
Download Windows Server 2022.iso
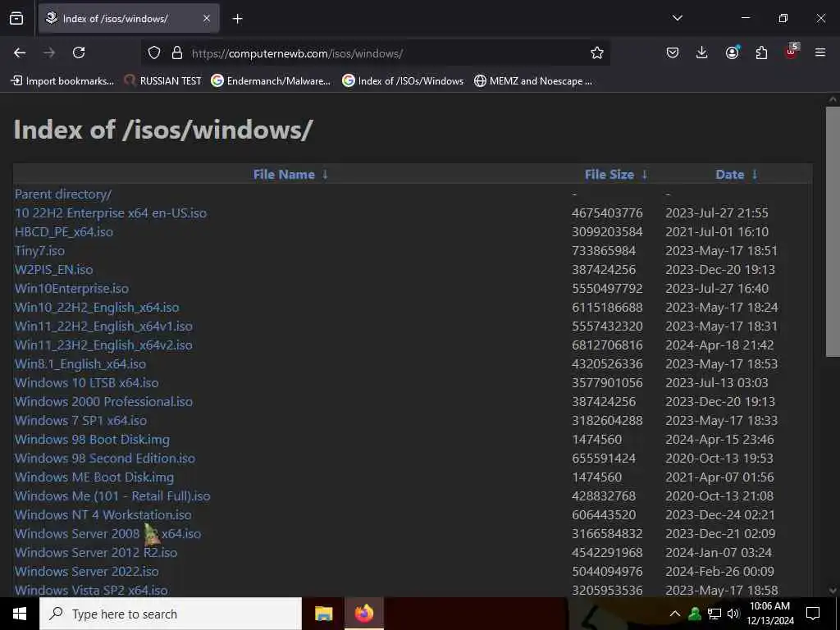pyautogui.click(x=87, y=571)
